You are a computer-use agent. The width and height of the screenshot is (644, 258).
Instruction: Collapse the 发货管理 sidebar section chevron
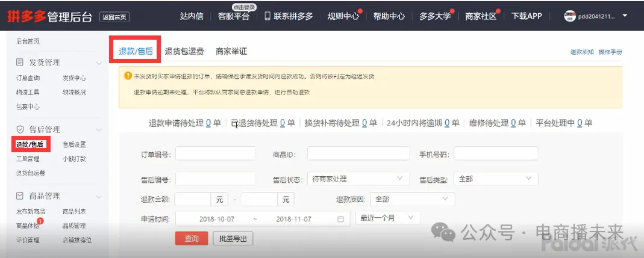pos(99,63)
